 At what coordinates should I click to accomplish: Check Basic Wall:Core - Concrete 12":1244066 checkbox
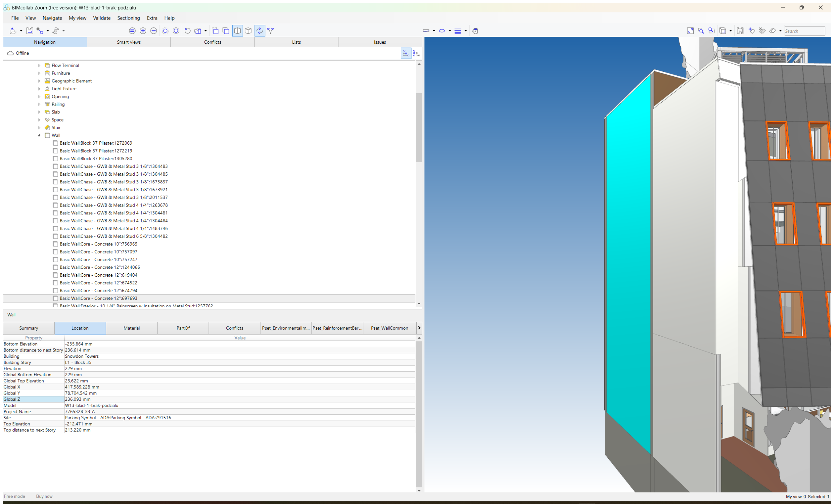pyautogui.click(x=55, y=267)
